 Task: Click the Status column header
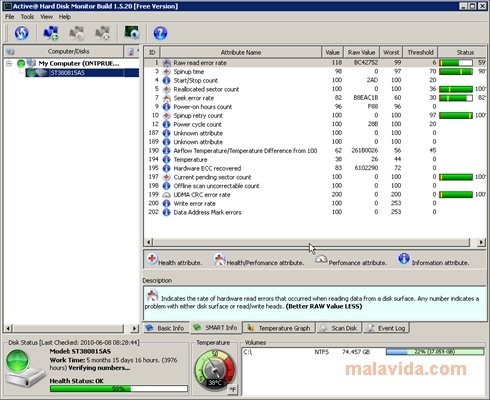point(463,52)
